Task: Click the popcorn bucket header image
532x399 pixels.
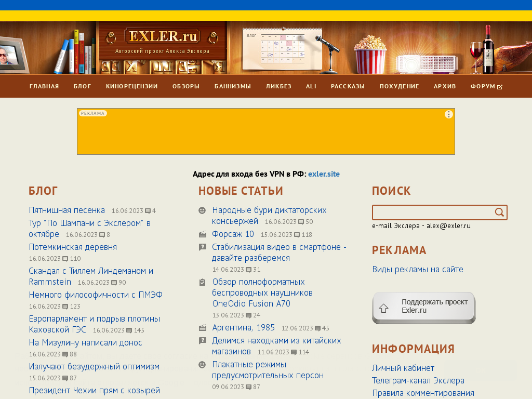Action: (370, 54)
